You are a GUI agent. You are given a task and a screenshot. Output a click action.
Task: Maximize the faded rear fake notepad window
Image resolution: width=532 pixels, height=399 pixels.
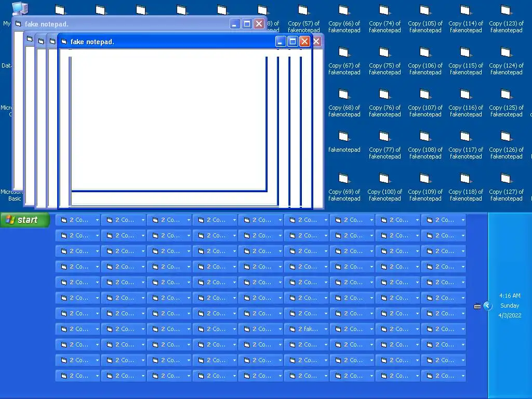[x=247, y=24]
